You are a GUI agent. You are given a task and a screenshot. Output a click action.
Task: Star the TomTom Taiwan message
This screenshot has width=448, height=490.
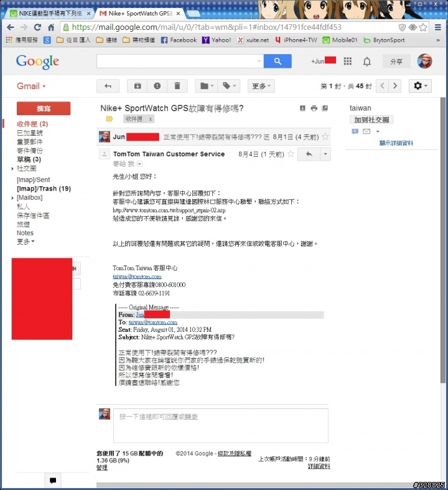point(291,154)
